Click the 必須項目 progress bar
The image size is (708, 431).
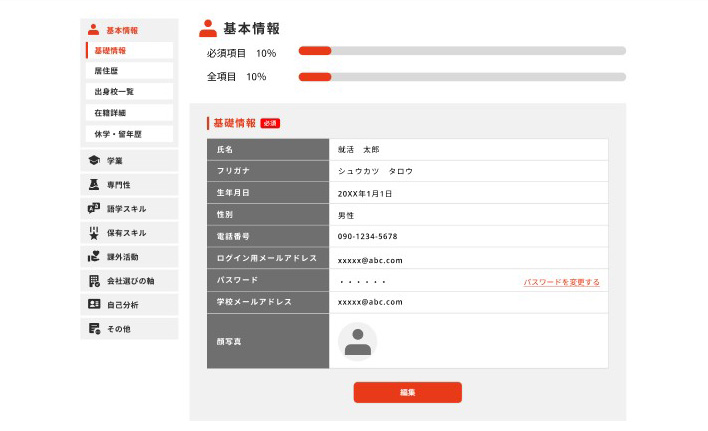click(x=462, y=51)
